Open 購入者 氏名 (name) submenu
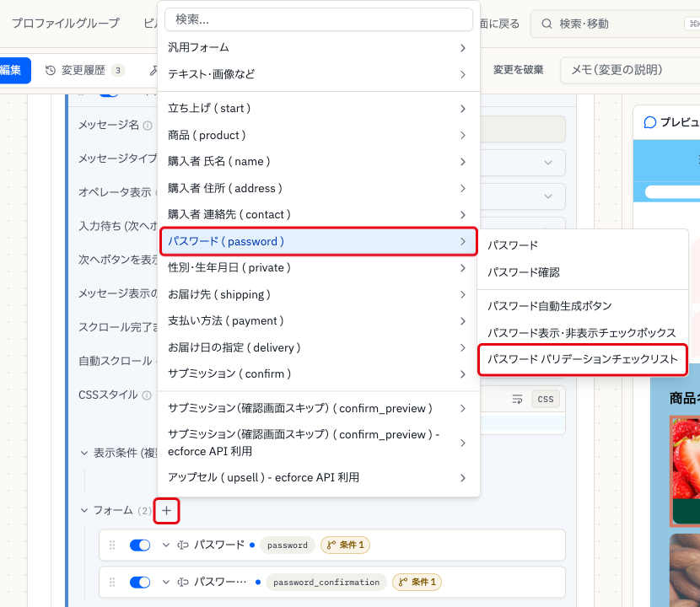Screen dimensions: 700x607 (318, 162)
